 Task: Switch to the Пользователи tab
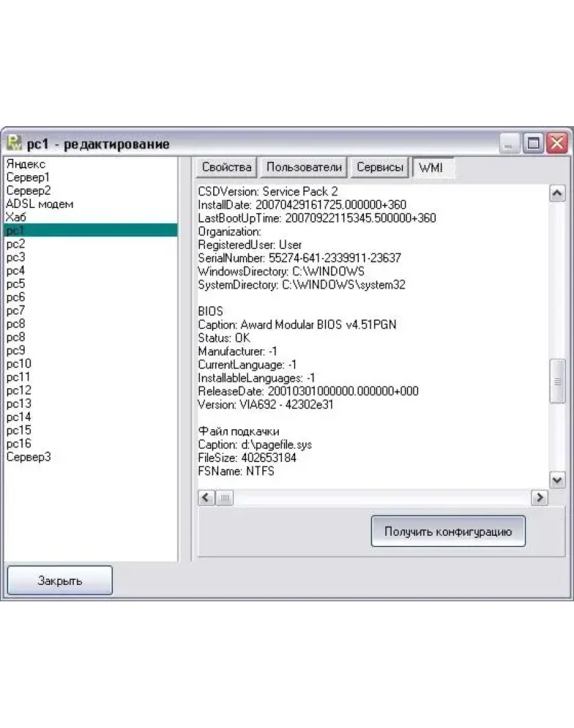tap(303, 168)
